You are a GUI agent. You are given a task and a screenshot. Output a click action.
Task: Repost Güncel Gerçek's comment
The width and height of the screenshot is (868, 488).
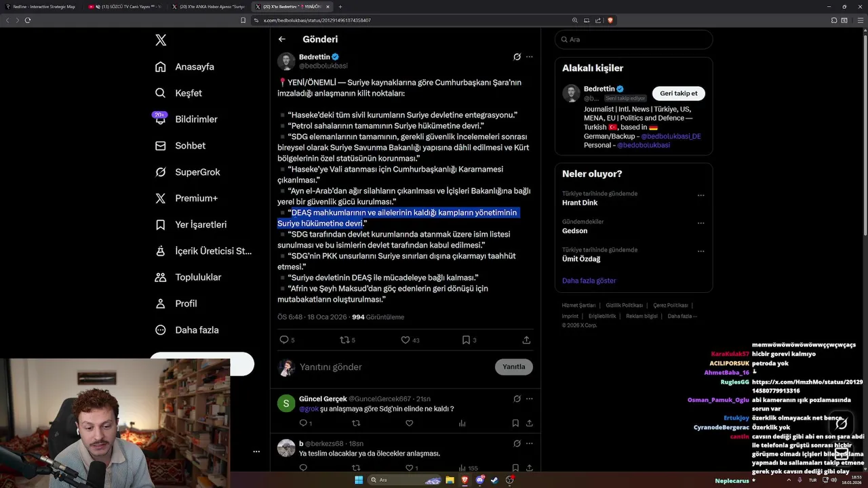click(x=356, y=423)
